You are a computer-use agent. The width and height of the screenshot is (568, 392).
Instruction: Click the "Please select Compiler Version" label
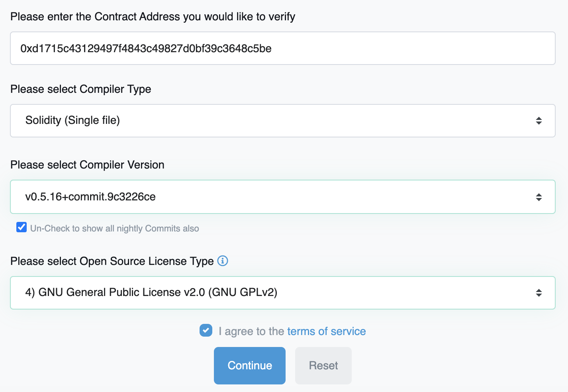click(87, 165)
